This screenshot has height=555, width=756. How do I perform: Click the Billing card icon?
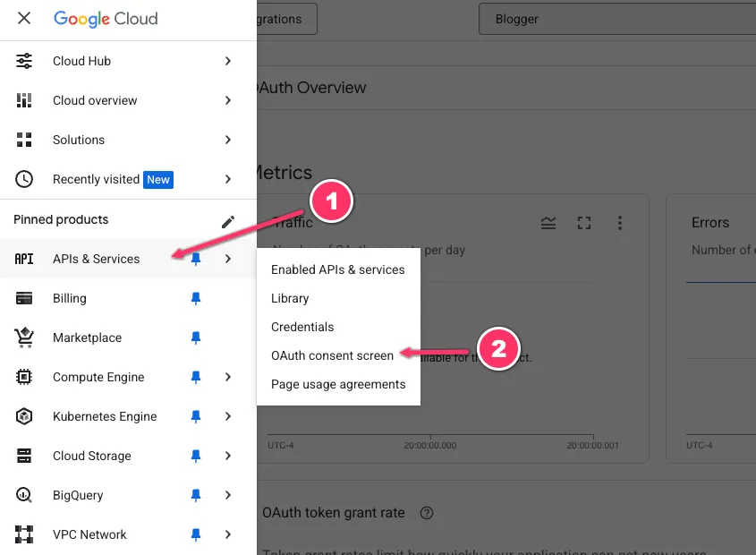(24, 298)
